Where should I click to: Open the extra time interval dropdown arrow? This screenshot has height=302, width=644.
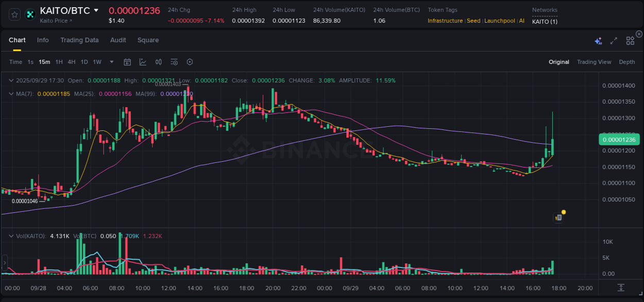pos(111,62)
